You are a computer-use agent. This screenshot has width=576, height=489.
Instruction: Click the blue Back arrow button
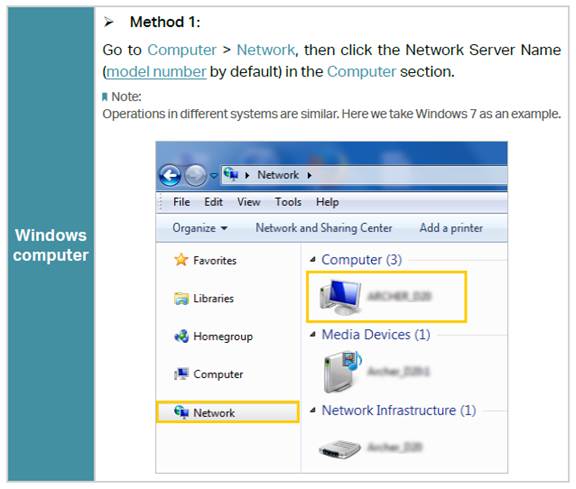(x=170, y=175)
